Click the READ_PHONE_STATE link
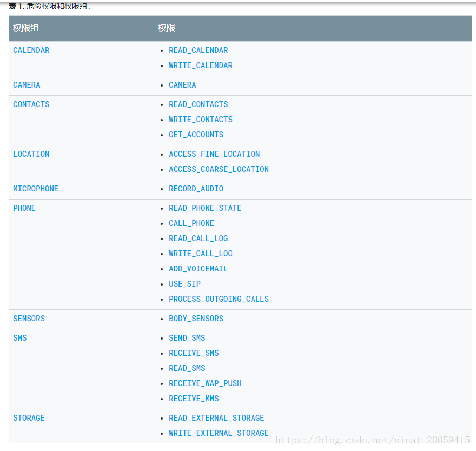The image size is (476, 451). 205,208
